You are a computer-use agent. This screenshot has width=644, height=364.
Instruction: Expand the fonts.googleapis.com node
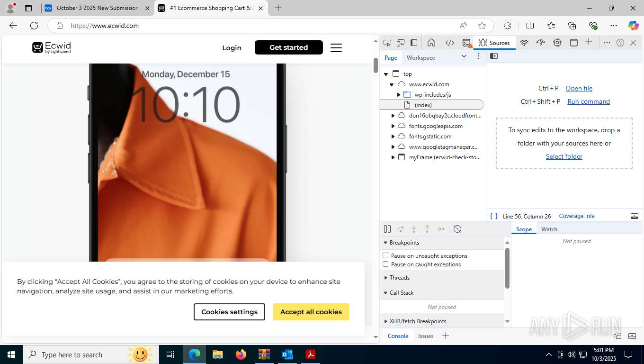click(393, 126)
